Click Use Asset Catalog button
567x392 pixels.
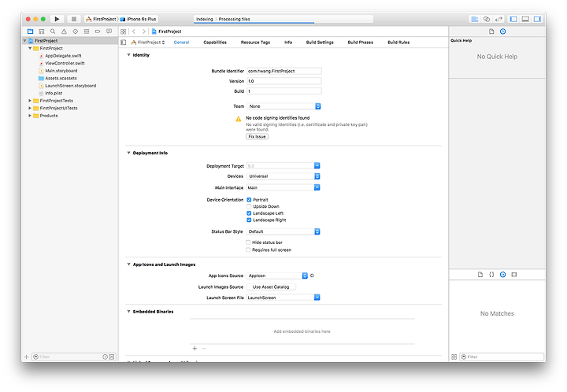tap(271, 287)
